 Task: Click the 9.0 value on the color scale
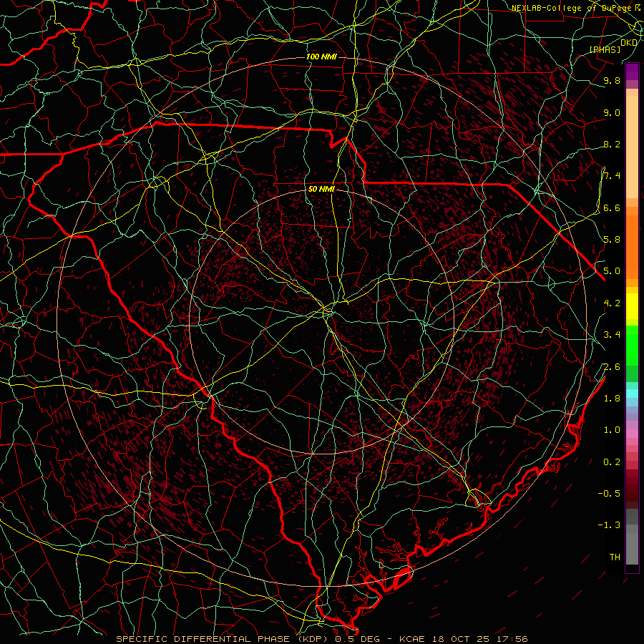[612, 112]
